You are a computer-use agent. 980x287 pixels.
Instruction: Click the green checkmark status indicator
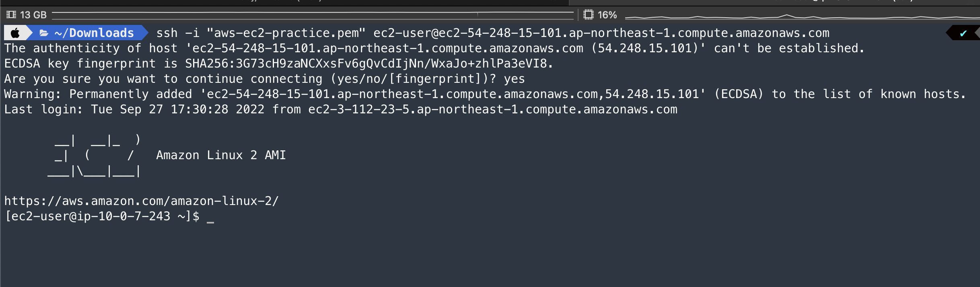[x=963, y=33]
